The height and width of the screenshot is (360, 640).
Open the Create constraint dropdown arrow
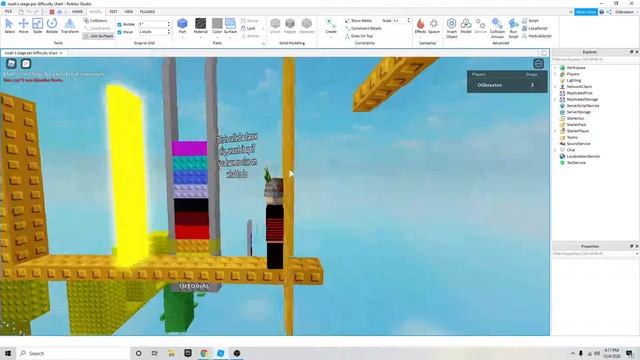(x=331, y=38)
